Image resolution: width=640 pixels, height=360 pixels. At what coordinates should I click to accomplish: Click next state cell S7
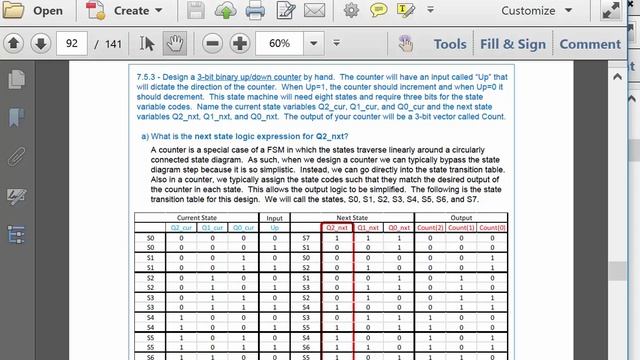pyautogui.click(x=306, y=238)
